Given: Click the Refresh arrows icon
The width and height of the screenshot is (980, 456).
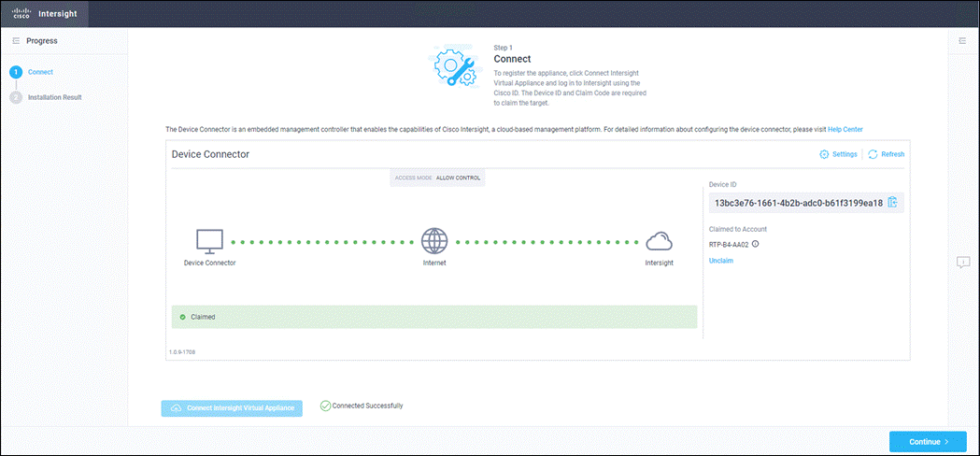Looking at the screenshot, I should (x=873, y=154).
